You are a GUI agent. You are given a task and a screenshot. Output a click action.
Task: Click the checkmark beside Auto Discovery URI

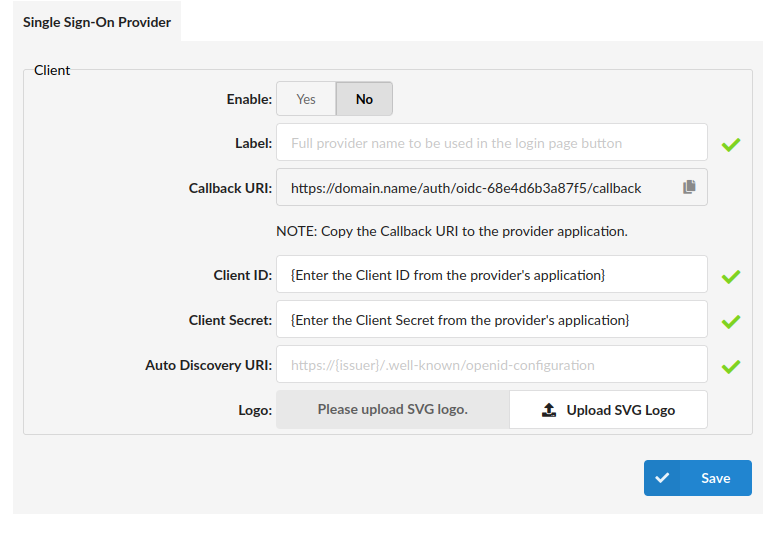coord(731,367)
